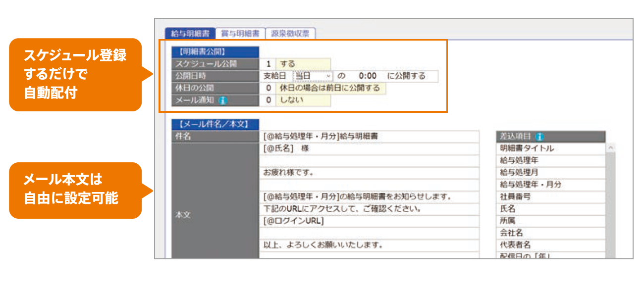Click the scroll up arrow of insert list

611,148
